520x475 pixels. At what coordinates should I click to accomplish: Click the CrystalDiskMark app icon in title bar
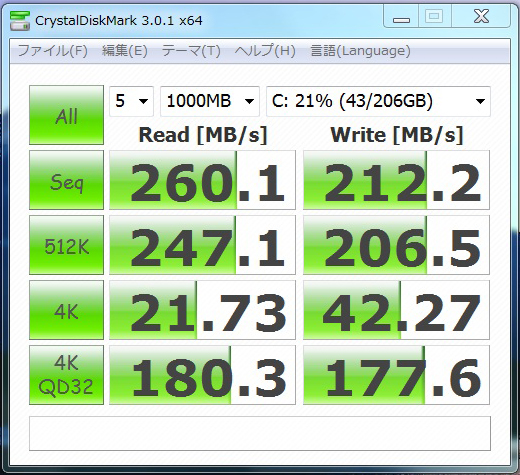click(20, 21)
